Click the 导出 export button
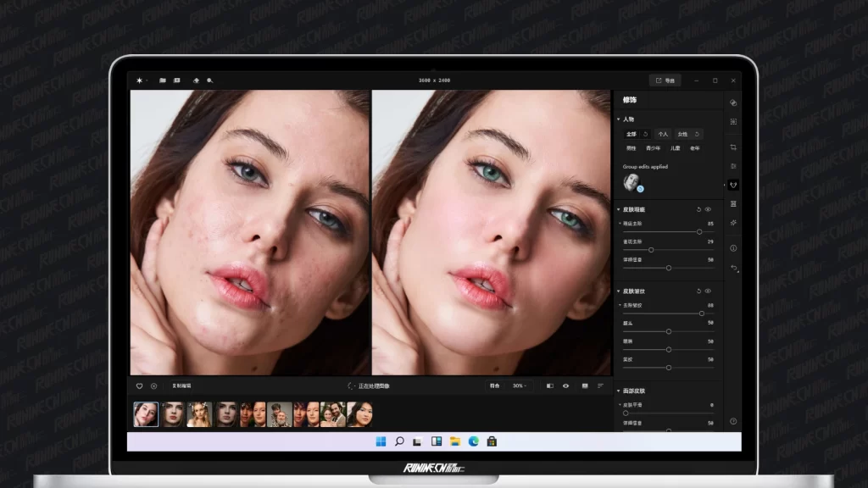Image resolution: width=868 pixels, height=488 pixels. pyautogui.click(x=665, y=80)
